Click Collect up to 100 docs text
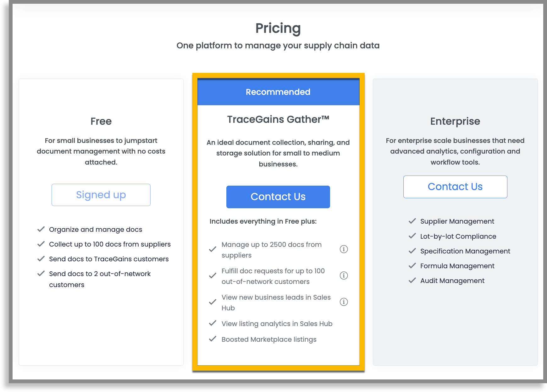The width and height of the screenshot is (547, 392). click(x=110, y=244)
